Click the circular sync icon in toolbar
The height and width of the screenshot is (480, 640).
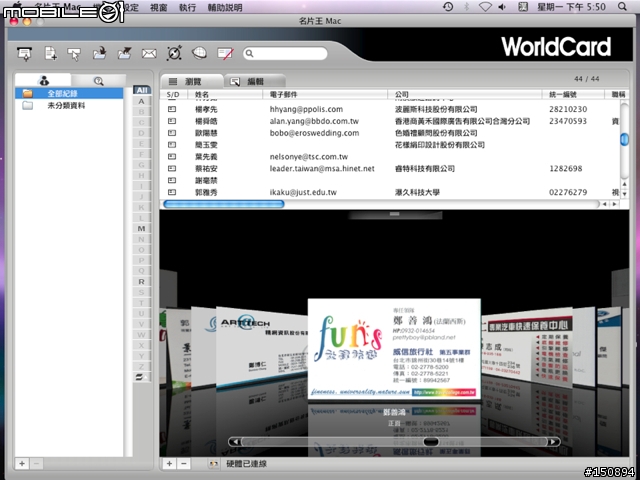pos(174,53)
